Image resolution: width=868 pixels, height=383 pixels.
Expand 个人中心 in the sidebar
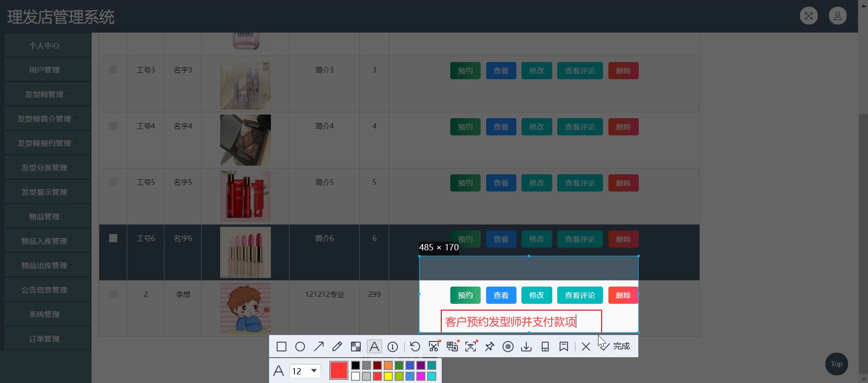tap(48, 45)
